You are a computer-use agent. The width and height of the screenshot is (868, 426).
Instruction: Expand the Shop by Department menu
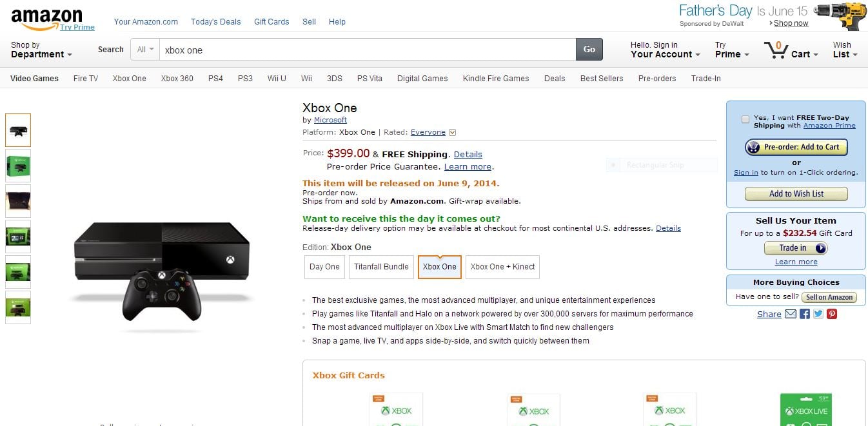(x=41, y=50)
